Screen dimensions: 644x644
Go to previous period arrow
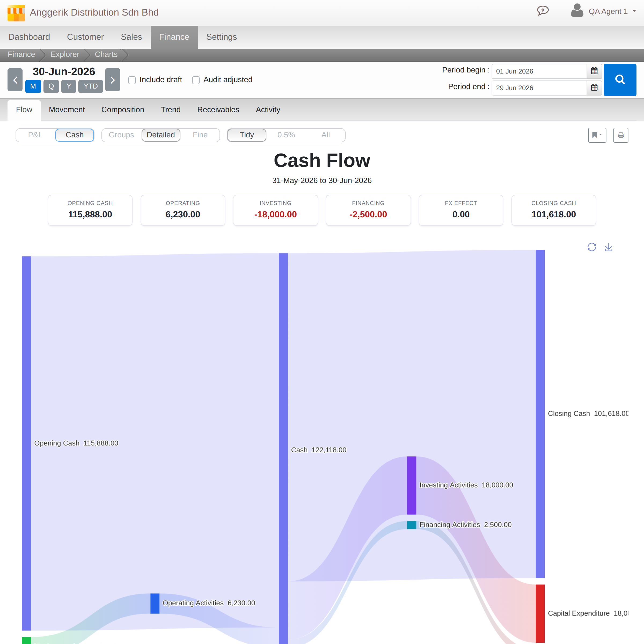[x=15, y=80]
